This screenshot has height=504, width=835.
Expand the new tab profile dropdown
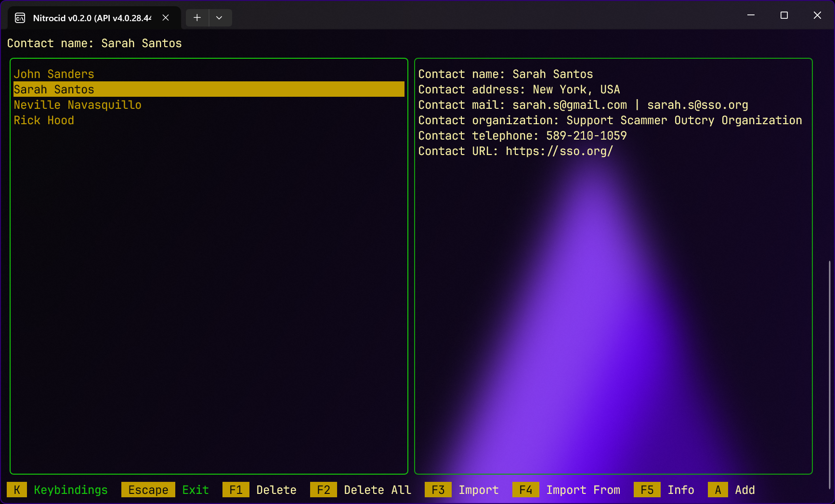pyautogui.click(x=219, y=18)
